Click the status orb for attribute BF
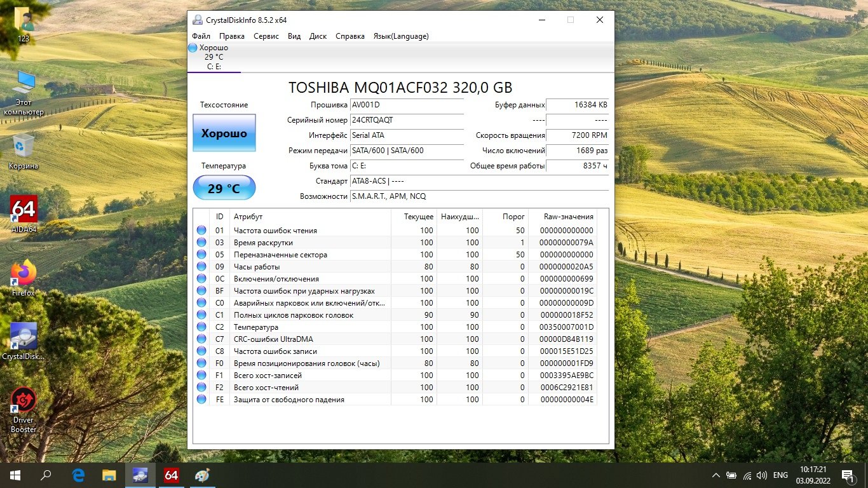The image size is (868, 488). (x=201, y=291)
